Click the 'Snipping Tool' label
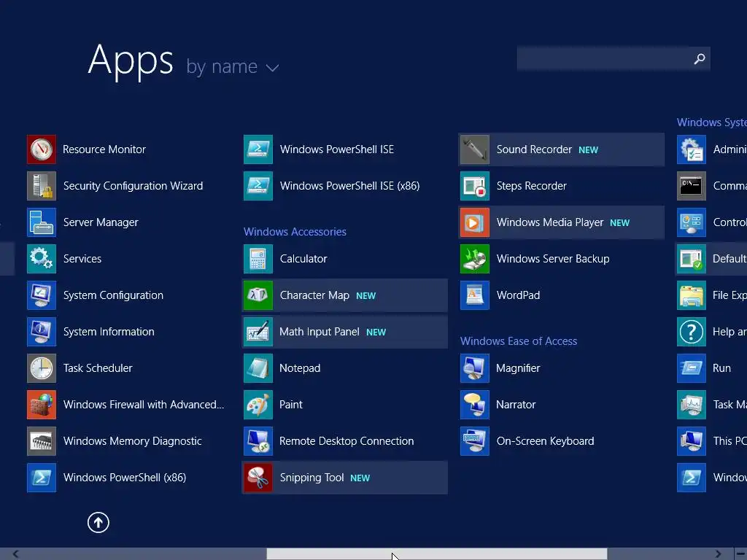Viewport: 747px width, 560px height. point(311,478)
